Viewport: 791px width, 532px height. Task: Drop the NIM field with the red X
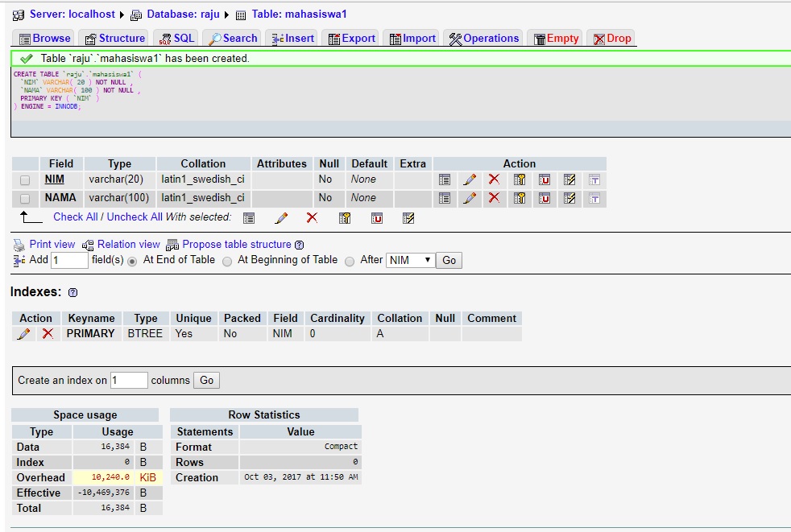[x=494, y=179]
